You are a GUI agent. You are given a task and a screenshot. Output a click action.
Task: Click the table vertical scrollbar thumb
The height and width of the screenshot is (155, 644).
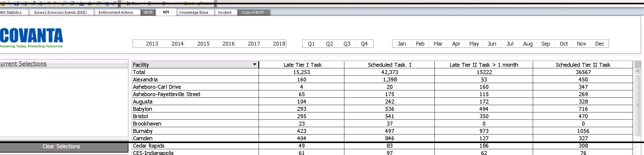click(637, 105)
